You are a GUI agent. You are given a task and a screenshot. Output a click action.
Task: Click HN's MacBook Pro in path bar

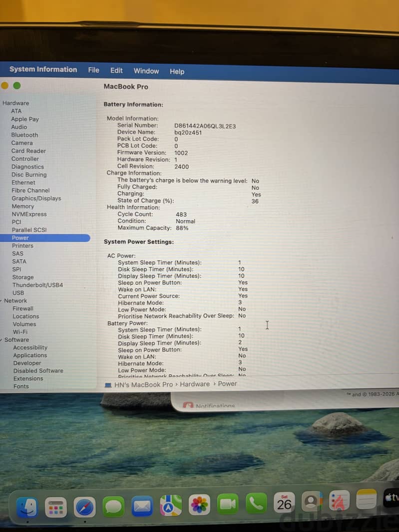point(144,384)
